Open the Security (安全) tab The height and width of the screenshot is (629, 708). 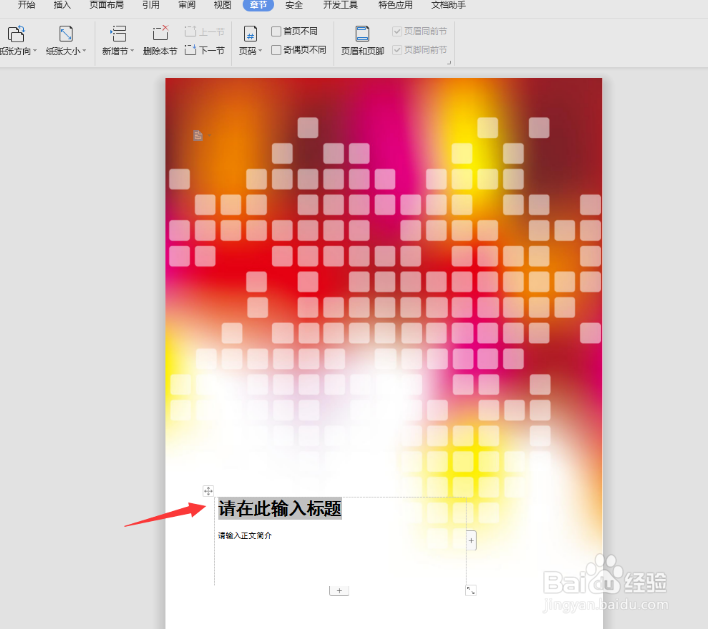[x=294, y=5]
